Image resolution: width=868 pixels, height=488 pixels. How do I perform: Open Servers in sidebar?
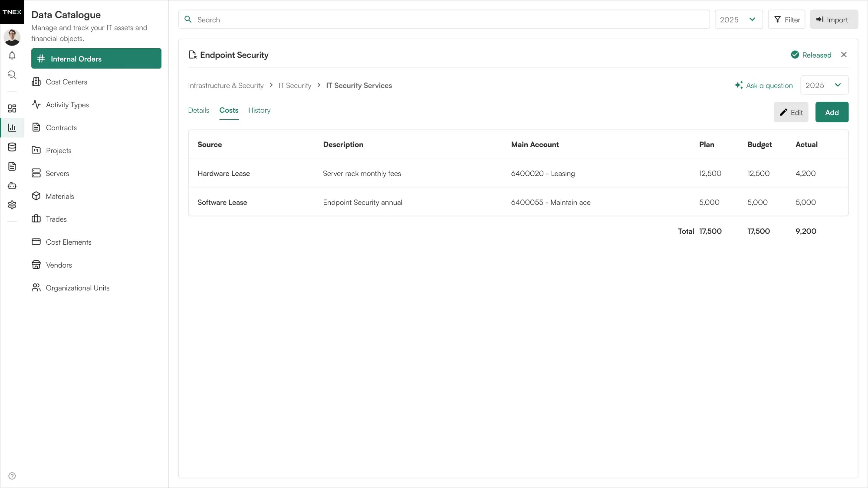[96, 174]
